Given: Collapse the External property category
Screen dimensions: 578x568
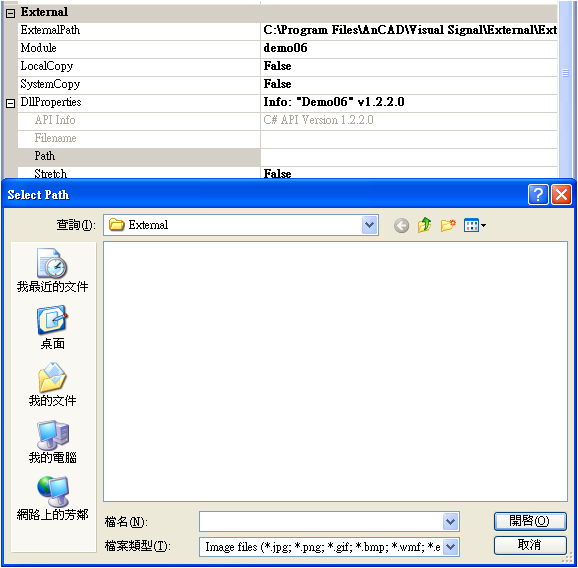Looking at the screenshot, I should click(10, 13).
